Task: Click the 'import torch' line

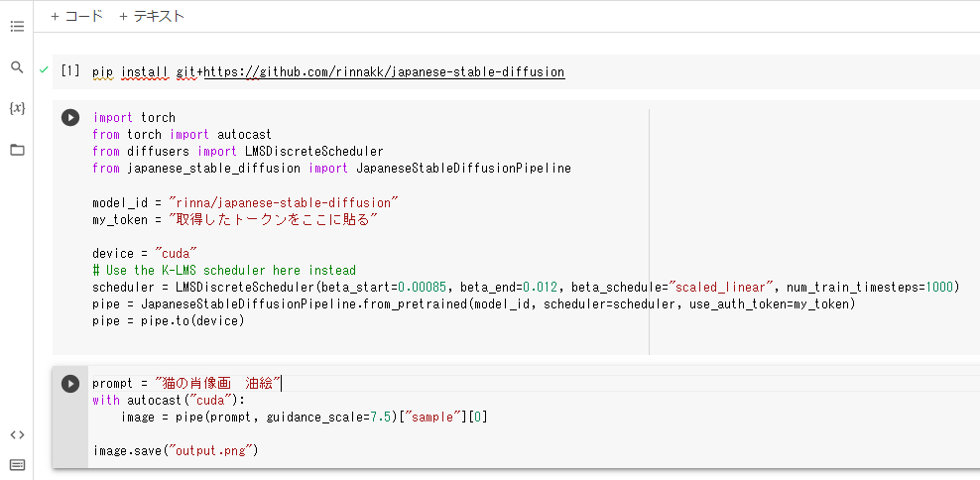Action: pyautogui.click(x=134, y=117)
